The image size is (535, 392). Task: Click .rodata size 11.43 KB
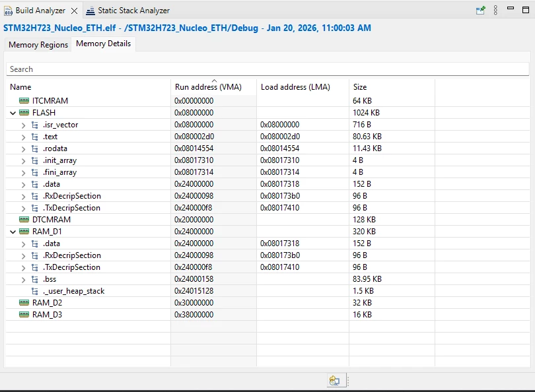367,148
